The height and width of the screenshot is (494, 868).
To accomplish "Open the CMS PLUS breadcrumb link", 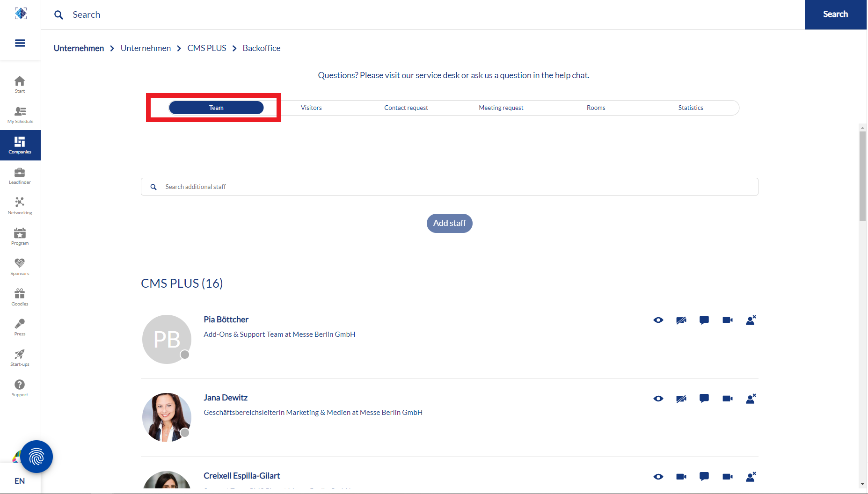I will [207, 48].
